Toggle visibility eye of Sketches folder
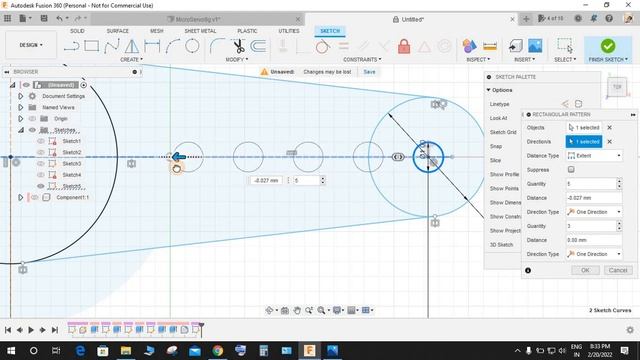Screen dimensions: 640x360 coord(32,130)
